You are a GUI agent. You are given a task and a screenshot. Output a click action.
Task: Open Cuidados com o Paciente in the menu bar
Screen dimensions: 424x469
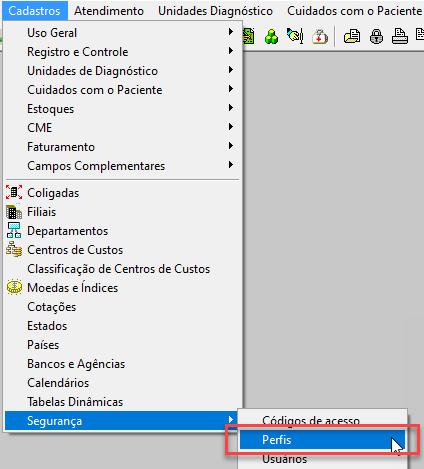354,11
